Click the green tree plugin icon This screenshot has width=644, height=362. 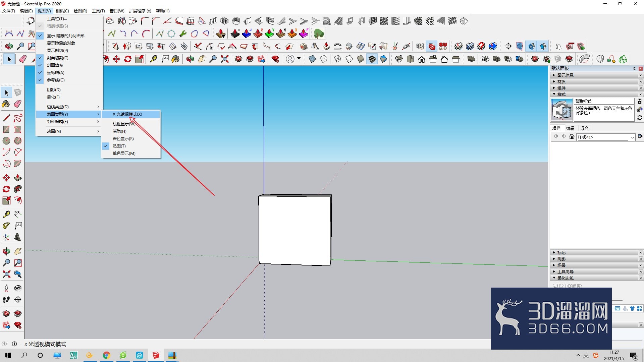pyautogui.click(x=319, y=34)
